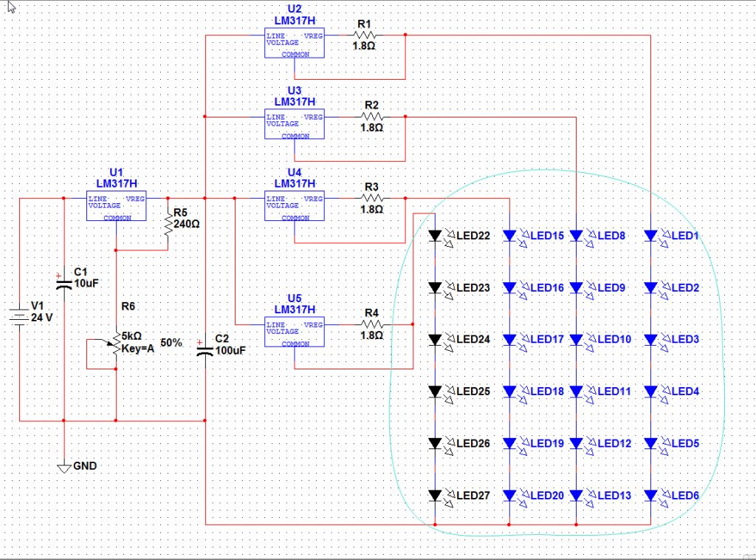Select the U1 LM317H regulator block

click(116, 206)
